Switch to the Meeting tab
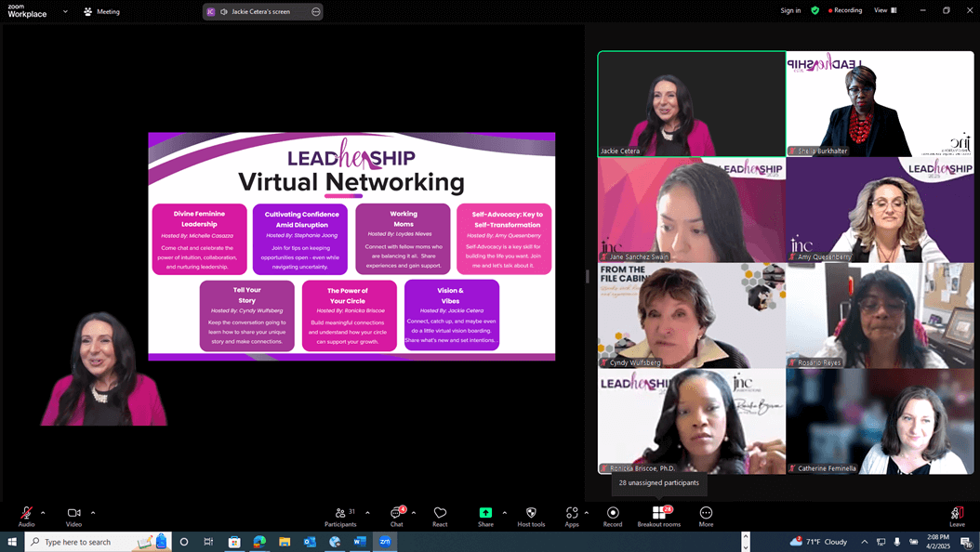The height and width of the screenshot is (552, 980). click(101, 12)
